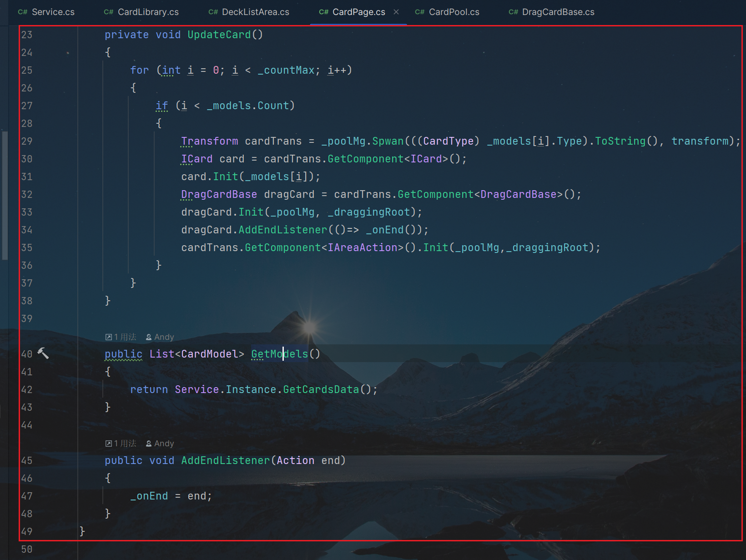
Task: Click the C# icon on DragCardBase.cs tab
Action: pyautogui.click(x=513, y=12)
